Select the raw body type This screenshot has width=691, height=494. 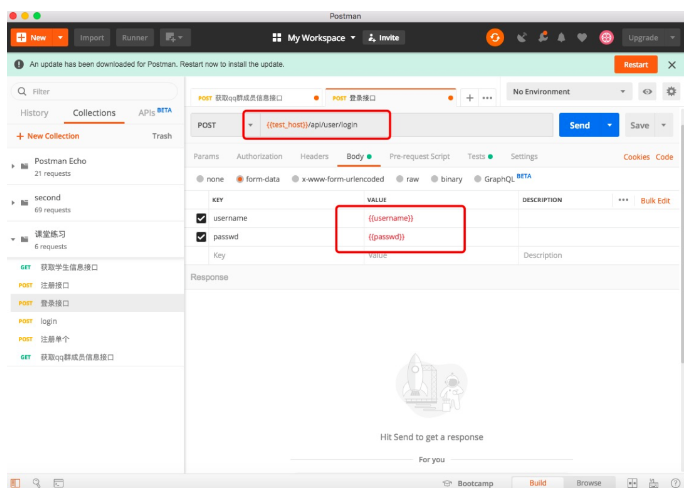[x=400, y=179]
